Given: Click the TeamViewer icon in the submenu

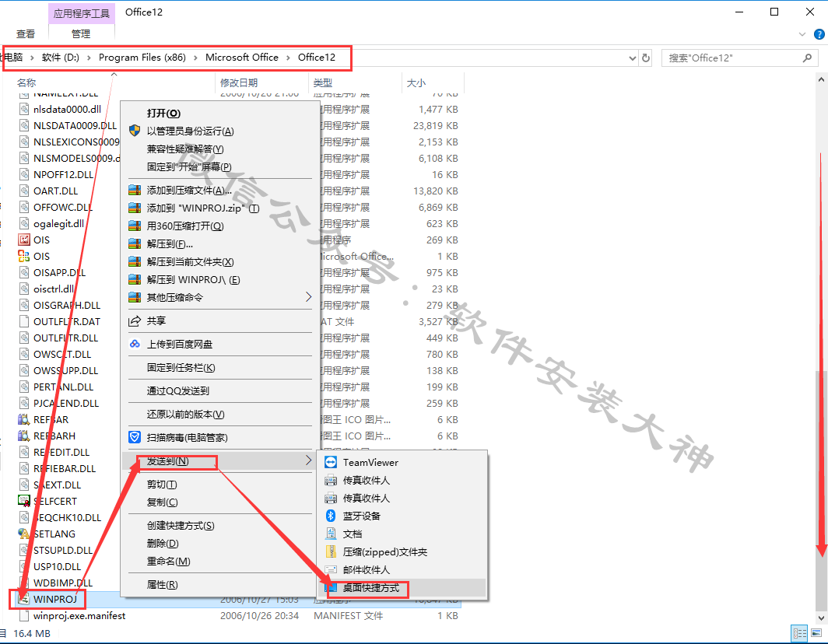Looking at the screenshot, I should (331, 463).
